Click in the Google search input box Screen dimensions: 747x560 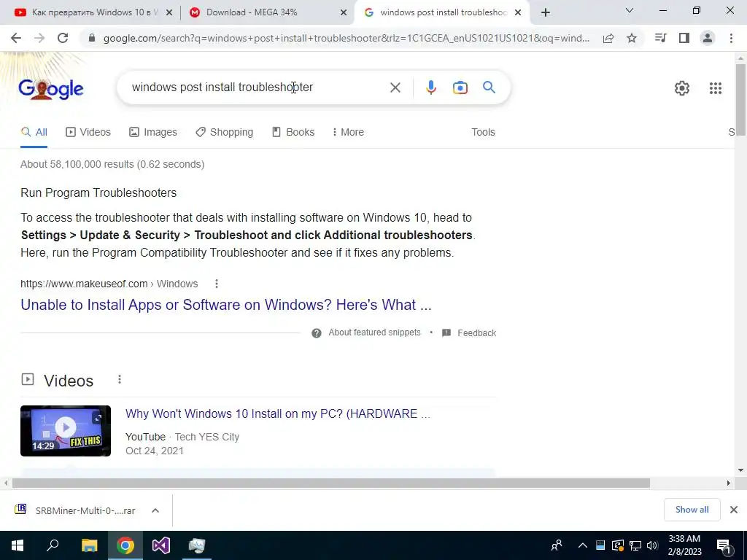coord(258,87)
